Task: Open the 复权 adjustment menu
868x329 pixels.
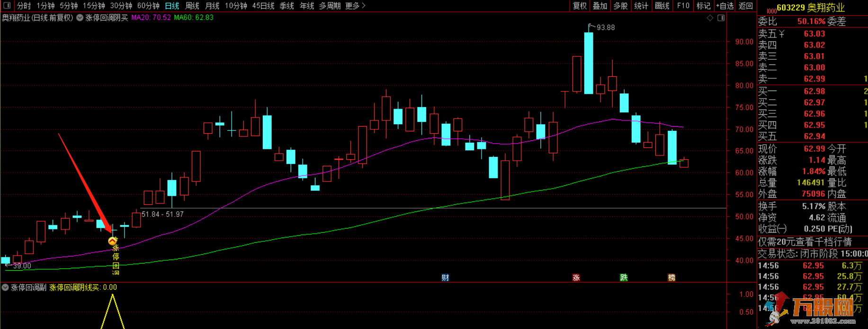Action: point(580,6)
